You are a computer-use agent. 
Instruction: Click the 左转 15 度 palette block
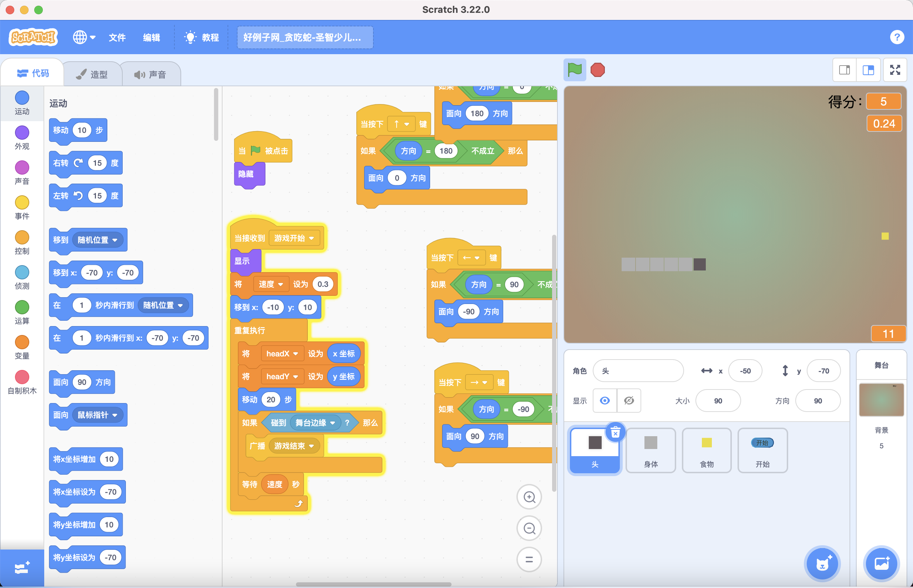[86, 196]
